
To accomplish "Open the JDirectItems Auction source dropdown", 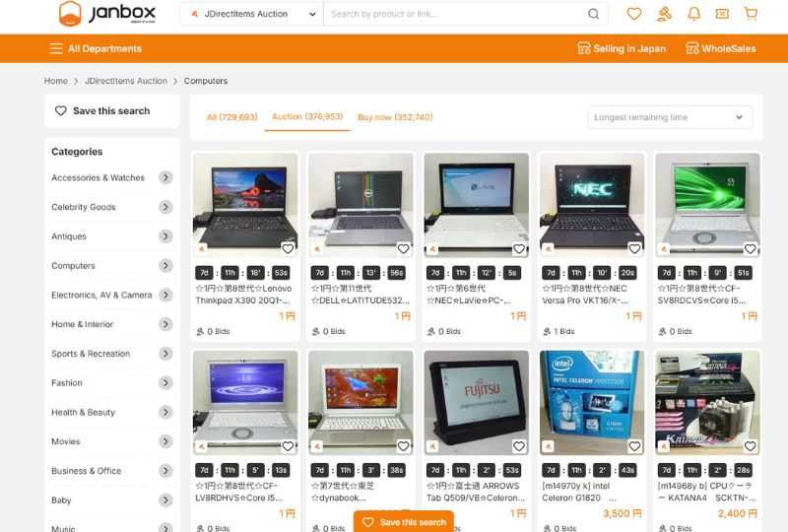I will pos(252,14).
